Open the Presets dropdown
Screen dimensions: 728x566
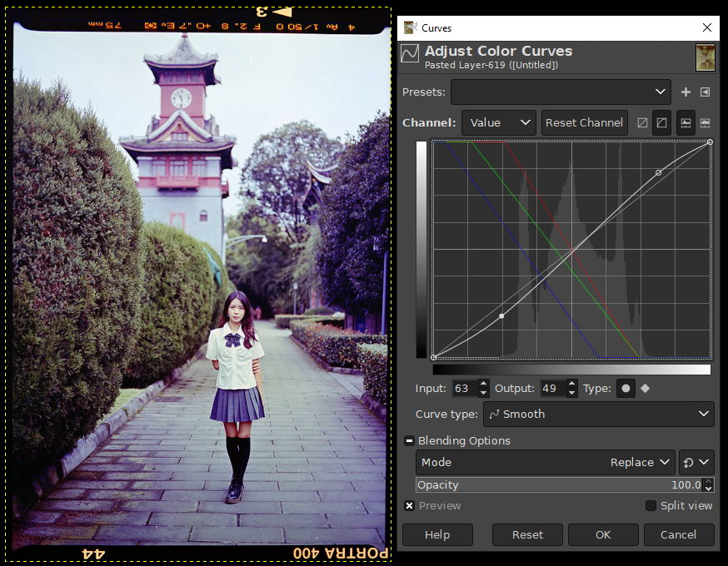[x=561, y=92]
